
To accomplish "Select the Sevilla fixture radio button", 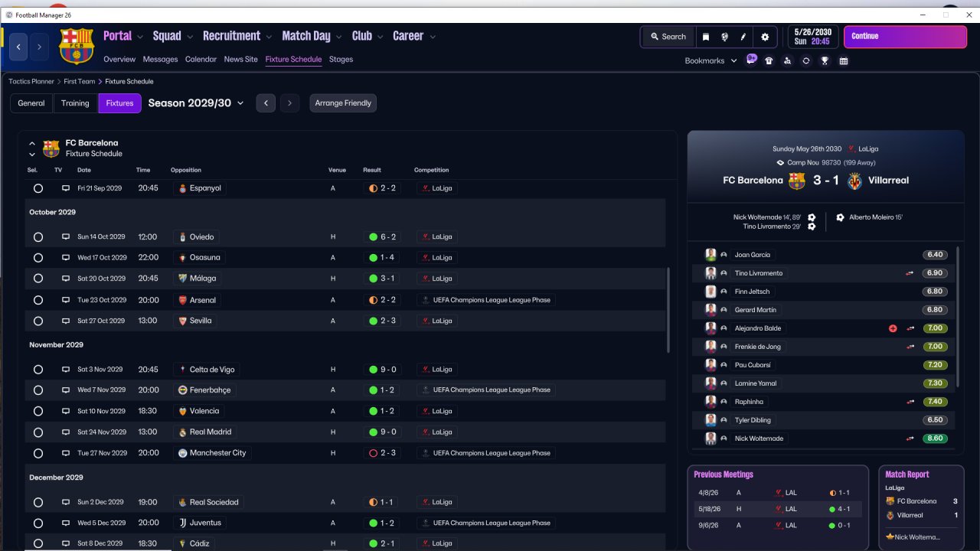I will pos(38,321).
